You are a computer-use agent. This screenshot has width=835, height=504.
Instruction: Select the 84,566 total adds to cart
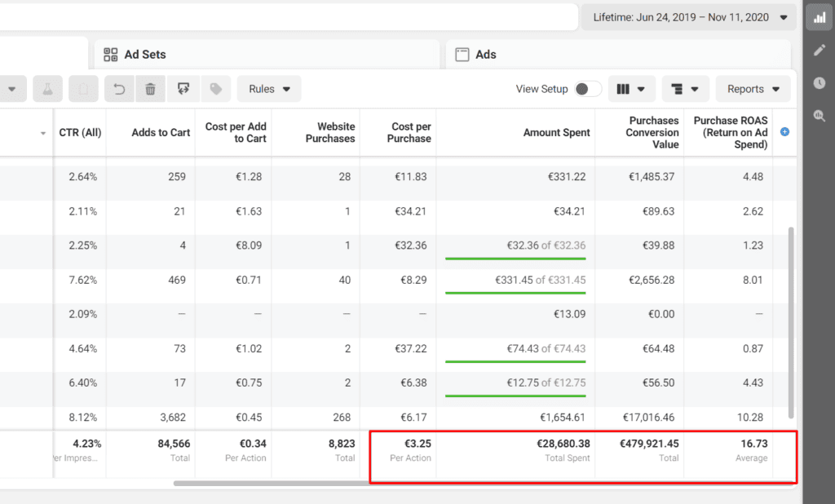pos(174,444)
